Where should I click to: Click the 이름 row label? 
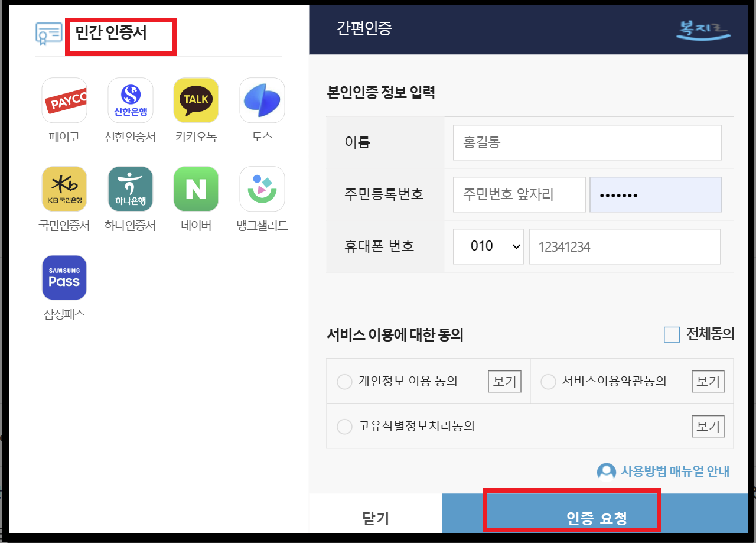[x=357, y=142]
